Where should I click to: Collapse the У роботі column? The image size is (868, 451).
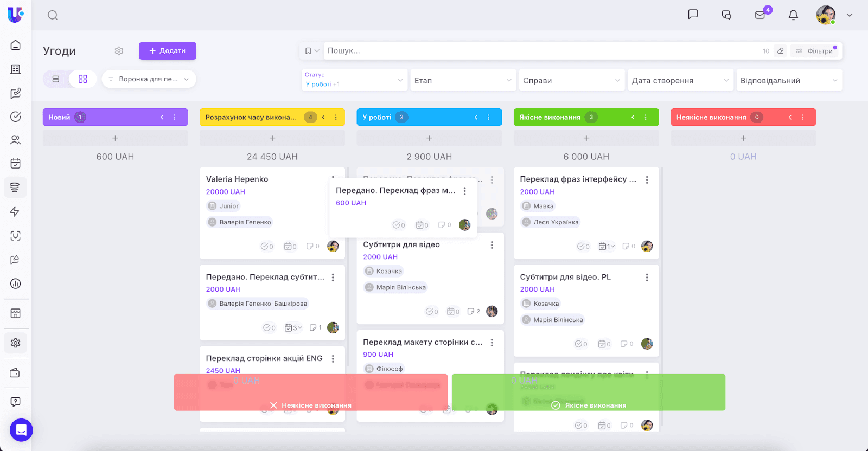point(476,117)
